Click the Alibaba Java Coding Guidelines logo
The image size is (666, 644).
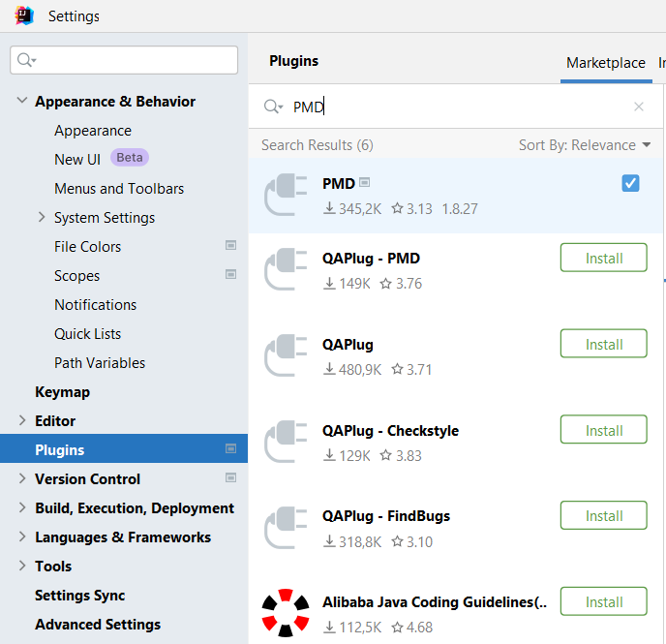point(286,613)
